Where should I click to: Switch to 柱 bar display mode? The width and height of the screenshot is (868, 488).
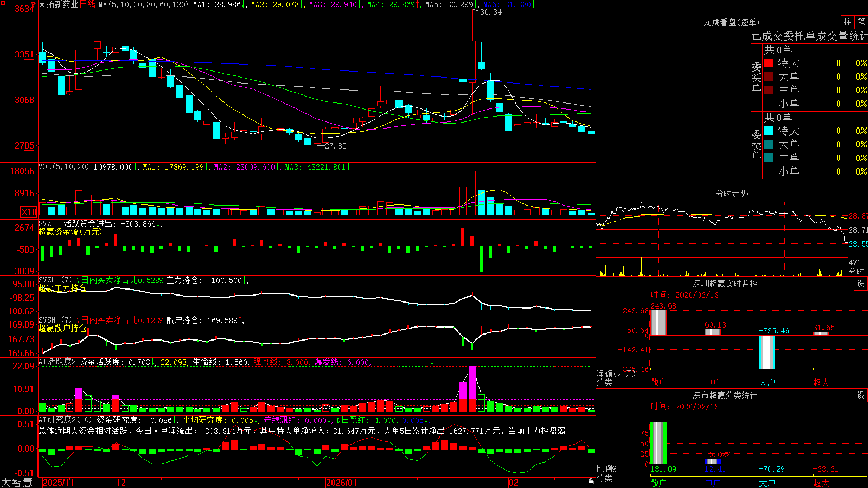pyautogui.click(x=847, y=22)
